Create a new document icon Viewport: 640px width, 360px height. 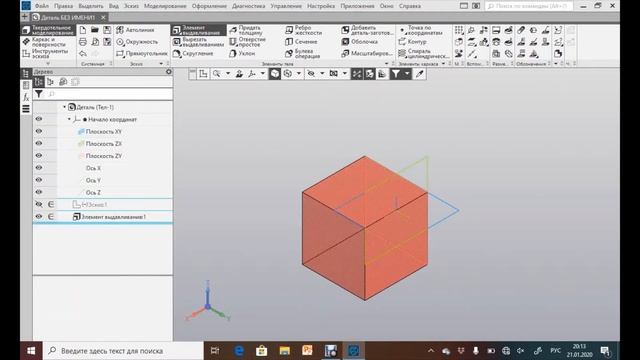[x=83, y=30]
